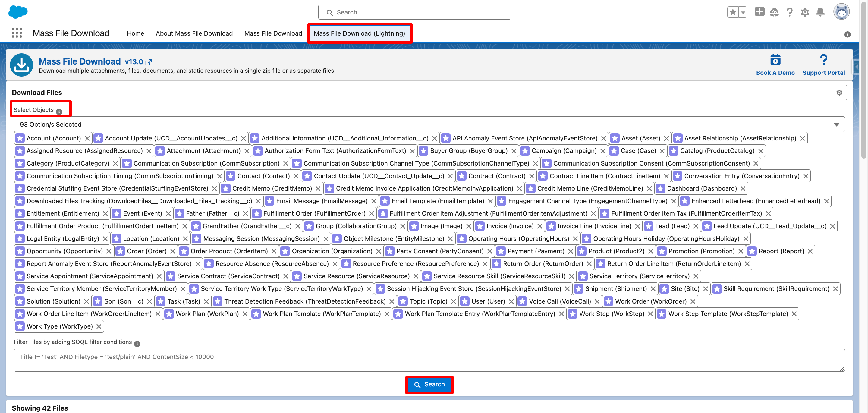The height and width of the screenshot is (413, 868).
Task: Open the favorites list dropdown arrow
Action: click(x=743, y=12)
